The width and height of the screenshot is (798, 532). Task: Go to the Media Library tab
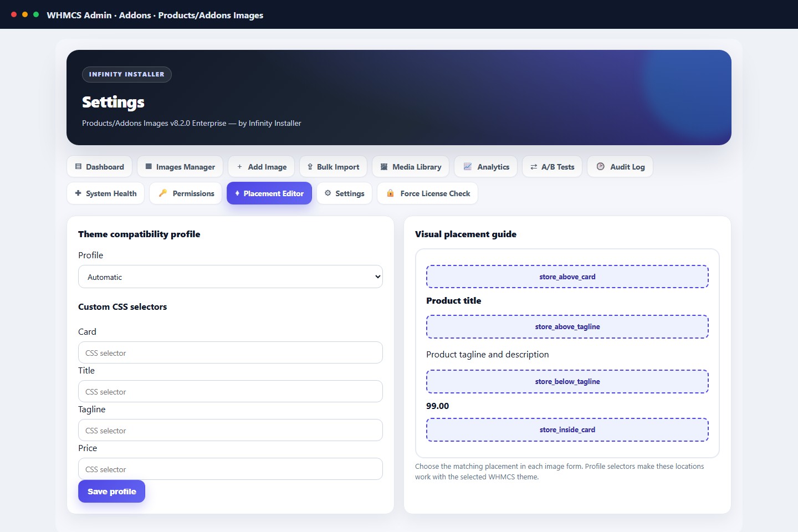coord(411,167)
